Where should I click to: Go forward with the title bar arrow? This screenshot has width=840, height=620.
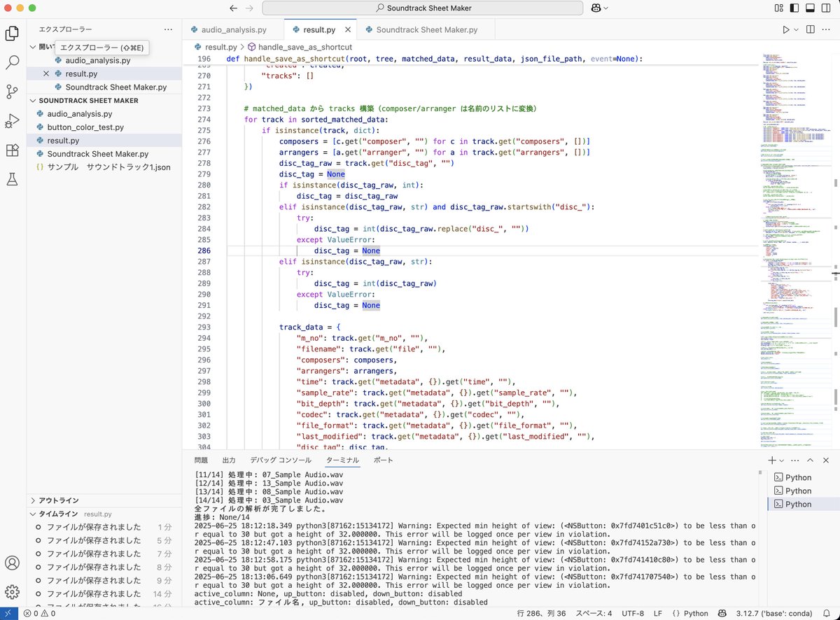point(250,8)
